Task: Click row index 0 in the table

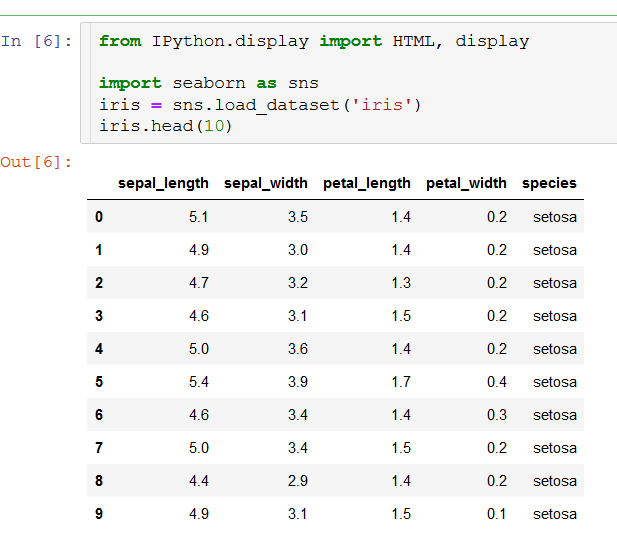Action: pos(98,217)
